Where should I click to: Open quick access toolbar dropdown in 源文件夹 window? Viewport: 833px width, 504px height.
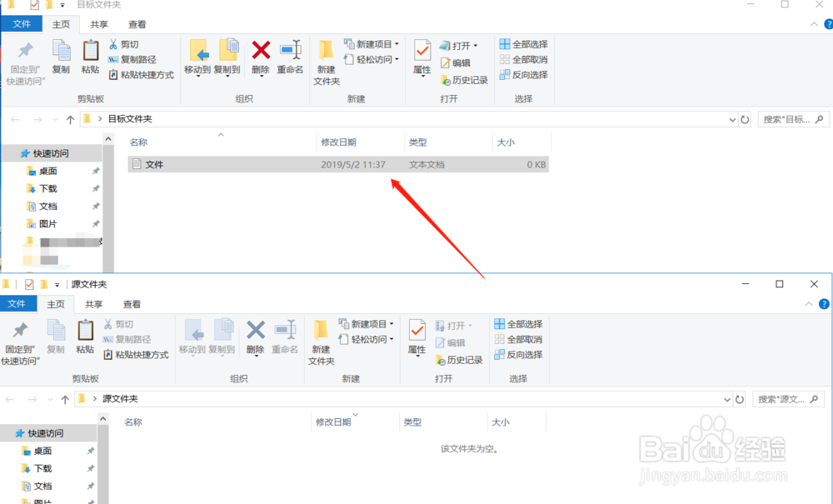[57, 285]
